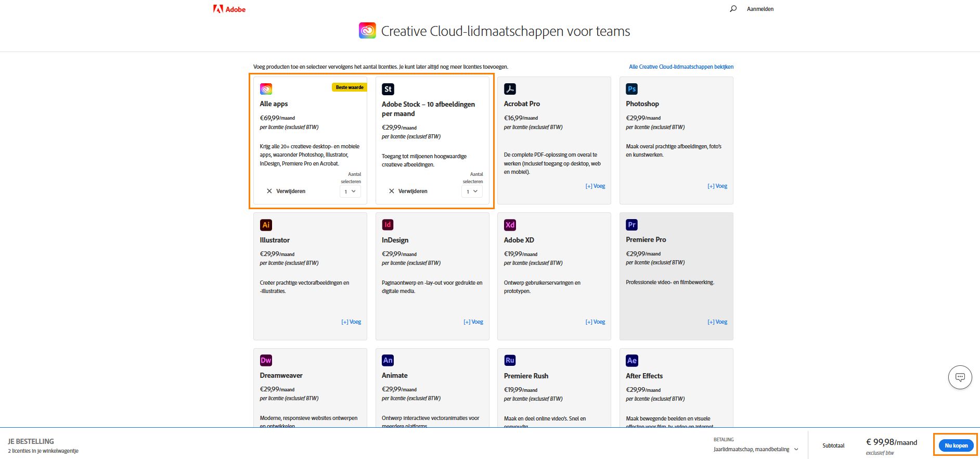Click the Premiere Rush product title
The width and height of the screenshot is (980, 459).
tap(526, 376)
